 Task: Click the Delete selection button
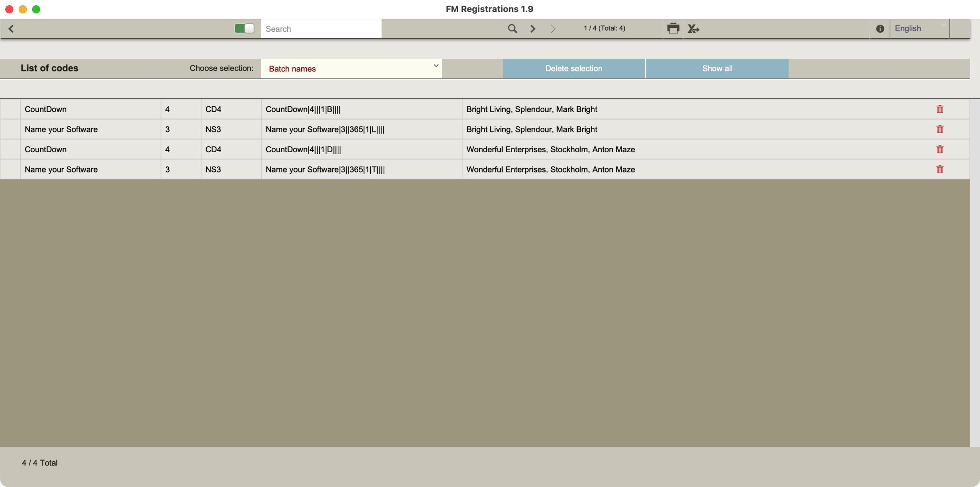pos(573,69)
